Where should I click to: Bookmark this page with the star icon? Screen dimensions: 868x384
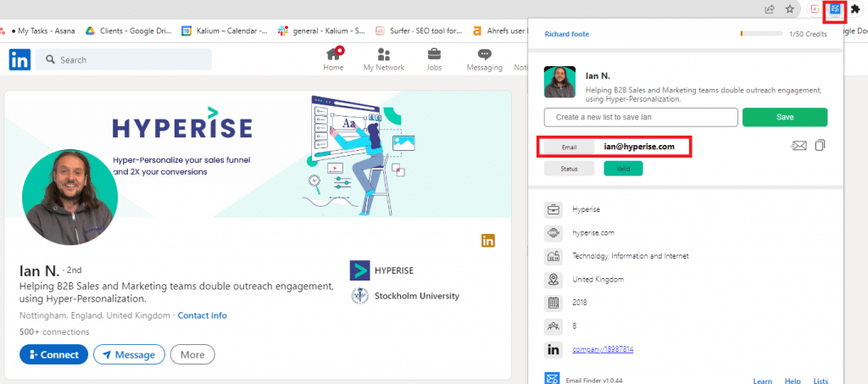tap(789, 9)
